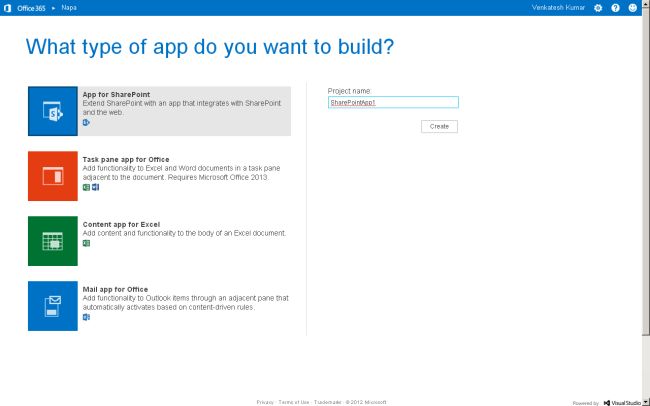Select the Task pane app tile icon
Image resolution: width=650 pixels, height=406 pixels.
(53, 176)
